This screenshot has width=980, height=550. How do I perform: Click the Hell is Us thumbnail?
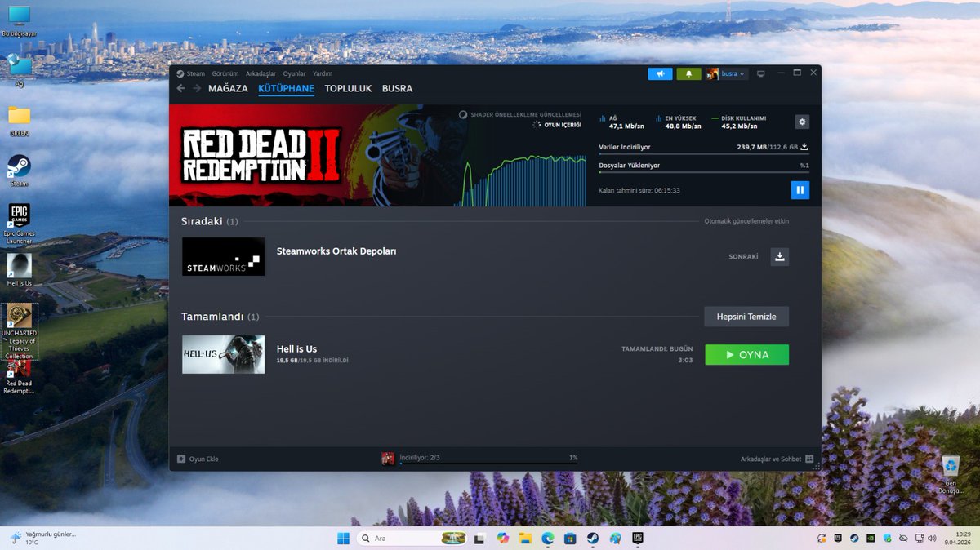tap(223, 354)
